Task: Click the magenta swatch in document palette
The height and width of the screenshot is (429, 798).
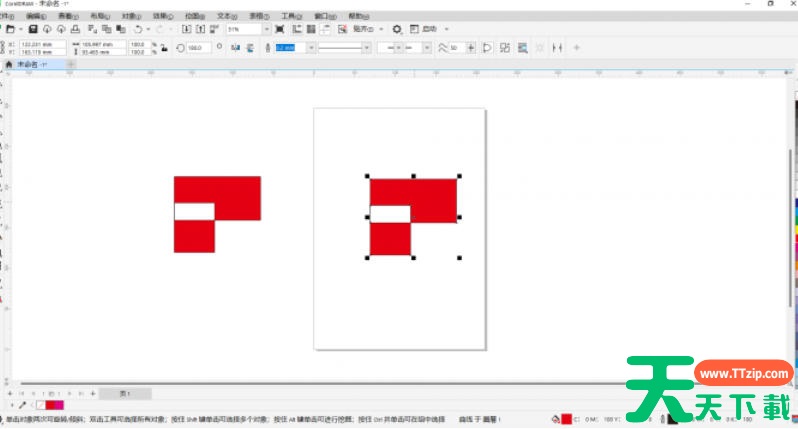Action: click(x=53, y=405)
